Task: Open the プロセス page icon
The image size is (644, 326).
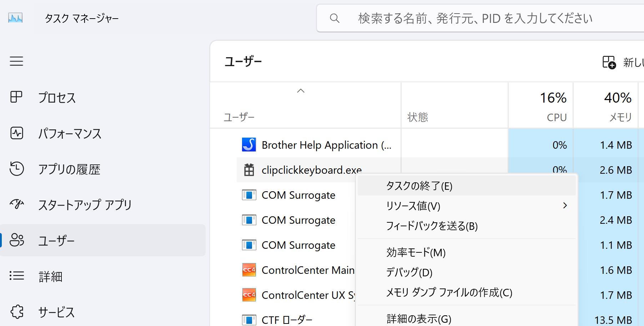Action: (16, 97)
